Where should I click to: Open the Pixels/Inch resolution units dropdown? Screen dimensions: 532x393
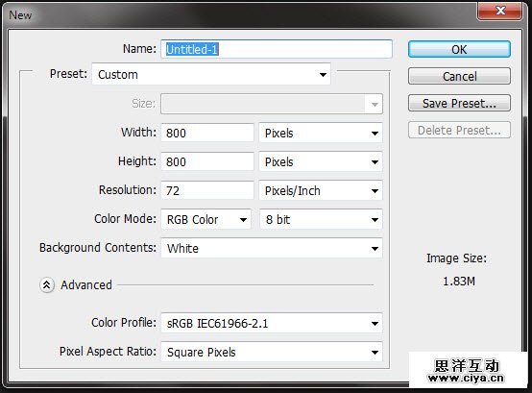(x=321, y=190)
